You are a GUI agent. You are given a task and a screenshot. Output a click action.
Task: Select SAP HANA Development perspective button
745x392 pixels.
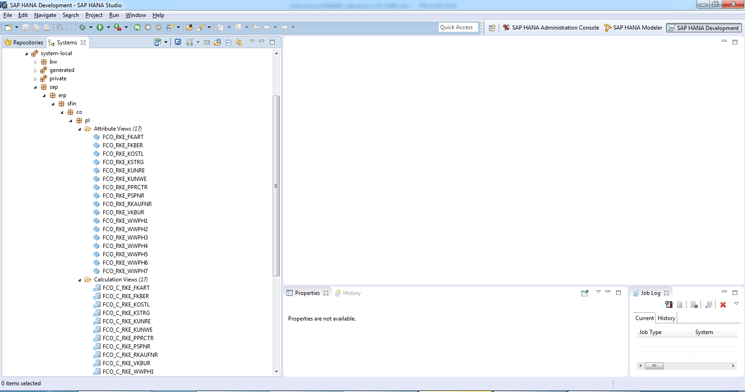(x=703, y=28)
